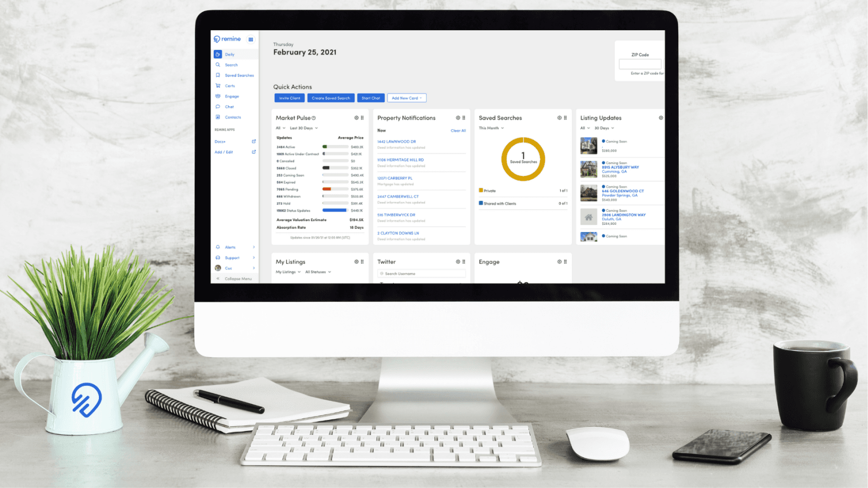Viewport: 868px width, 488px height.
Task: Open the Listing Updates settings gear
Action: click(661, 118)
